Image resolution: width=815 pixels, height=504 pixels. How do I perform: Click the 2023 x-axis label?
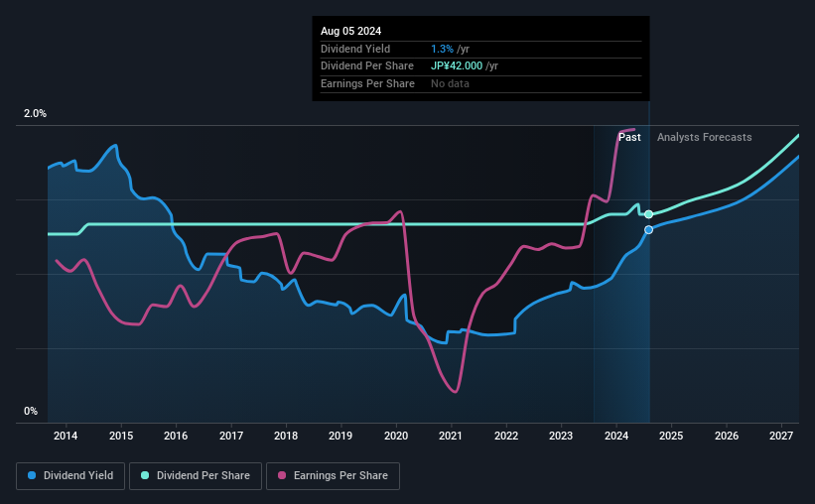[561, 436]
